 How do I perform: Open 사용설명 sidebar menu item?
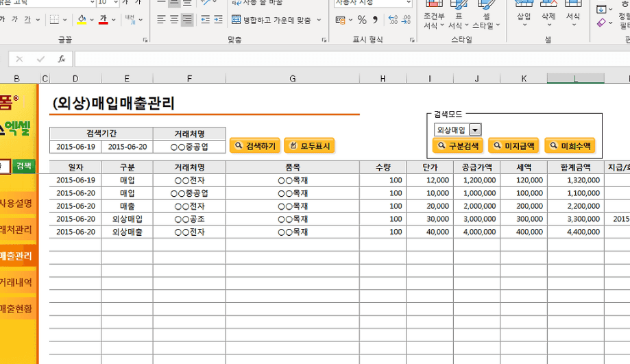(17, 204)
